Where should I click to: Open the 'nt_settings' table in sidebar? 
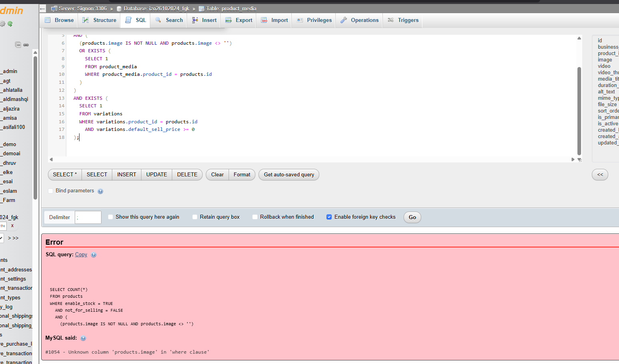[13, 279]
